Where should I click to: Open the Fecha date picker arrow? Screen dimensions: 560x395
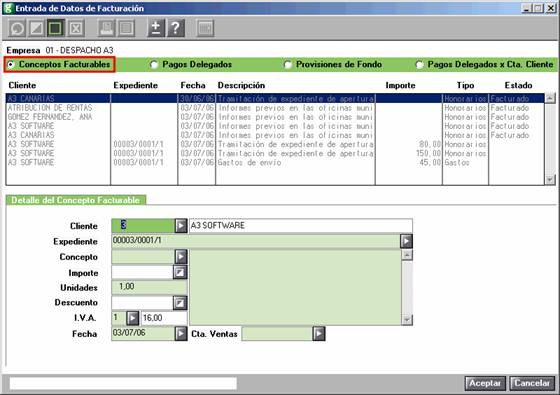coord(181,334)
